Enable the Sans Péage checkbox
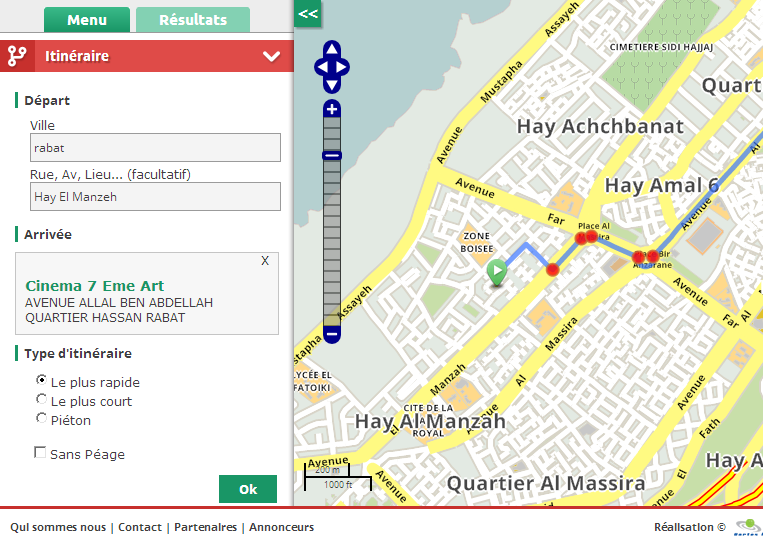763x545 pixels. point(41,453)
